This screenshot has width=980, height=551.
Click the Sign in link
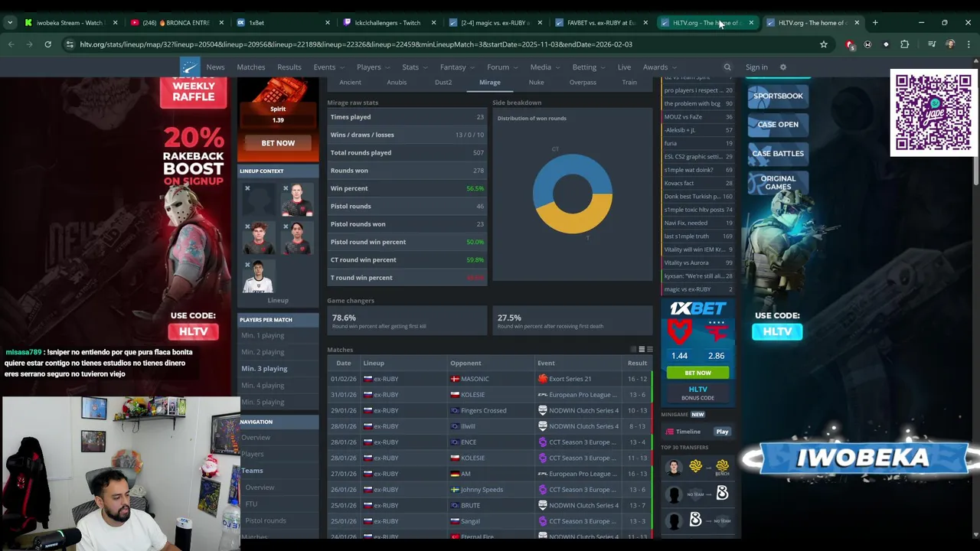[756, 67]
